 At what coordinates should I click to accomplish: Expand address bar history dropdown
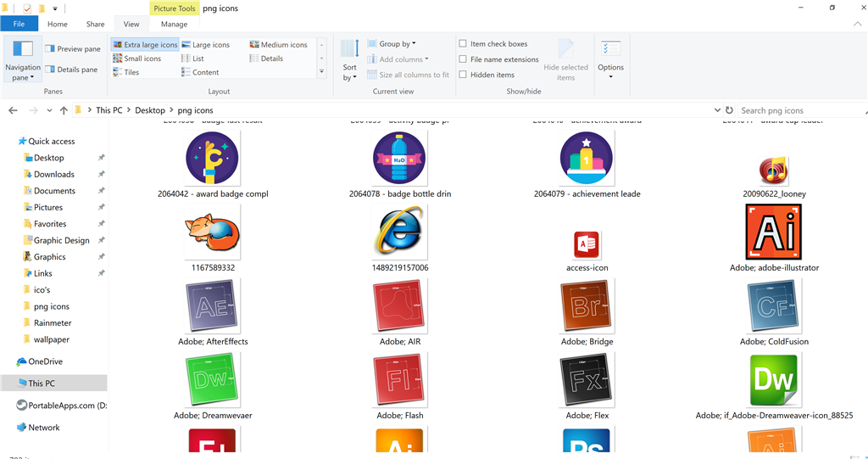pos(717,110)
